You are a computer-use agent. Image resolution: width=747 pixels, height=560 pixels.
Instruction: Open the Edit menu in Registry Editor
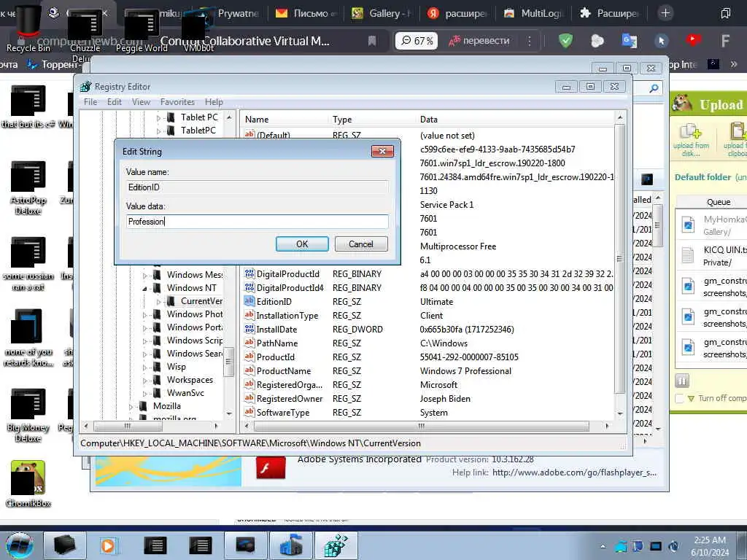point(115,102)
